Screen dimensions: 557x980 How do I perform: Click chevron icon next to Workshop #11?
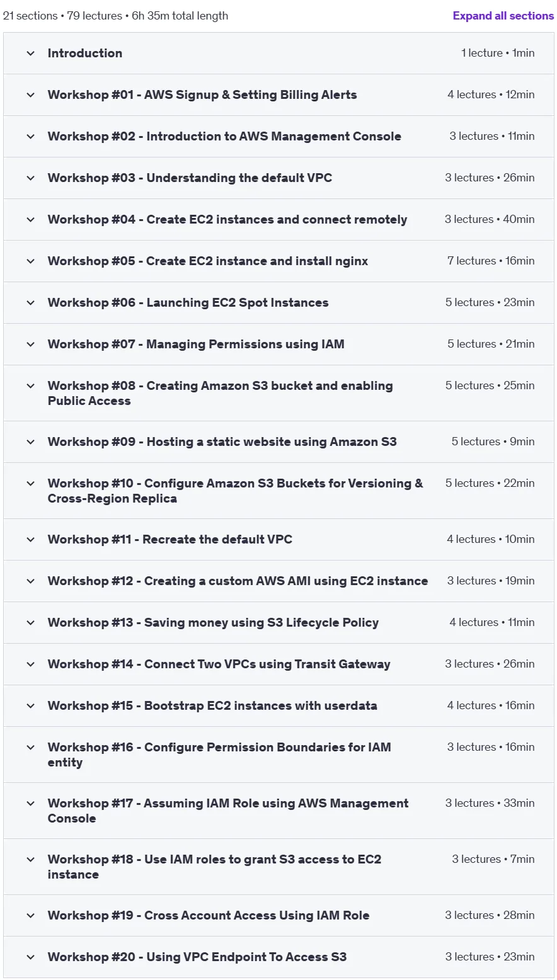pyautogui.click(x=30, y=540)
